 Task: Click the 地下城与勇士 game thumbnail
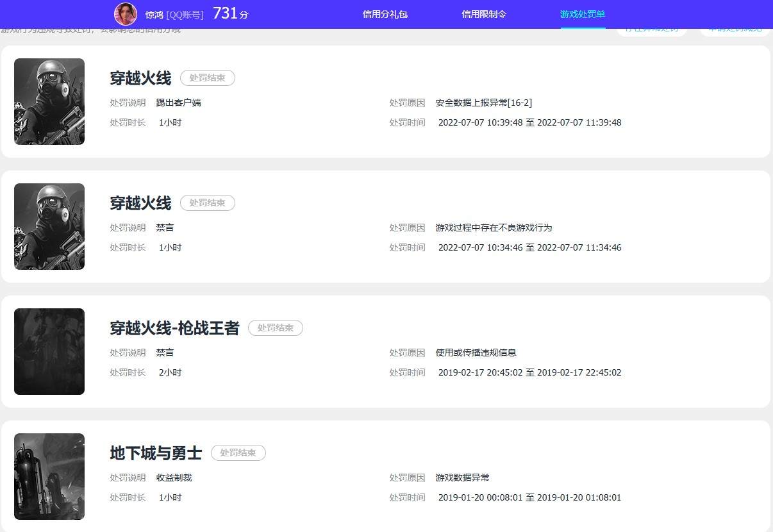49,476
